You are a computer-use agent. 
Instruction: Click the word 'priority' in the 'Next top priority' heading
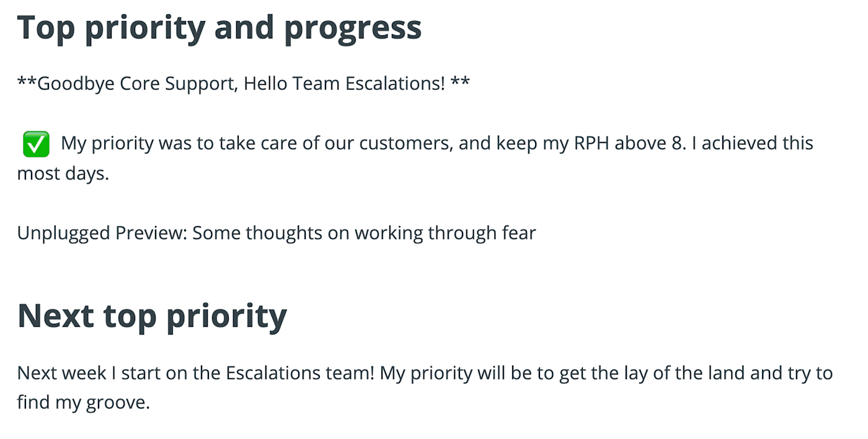click(x=226, y=318)
